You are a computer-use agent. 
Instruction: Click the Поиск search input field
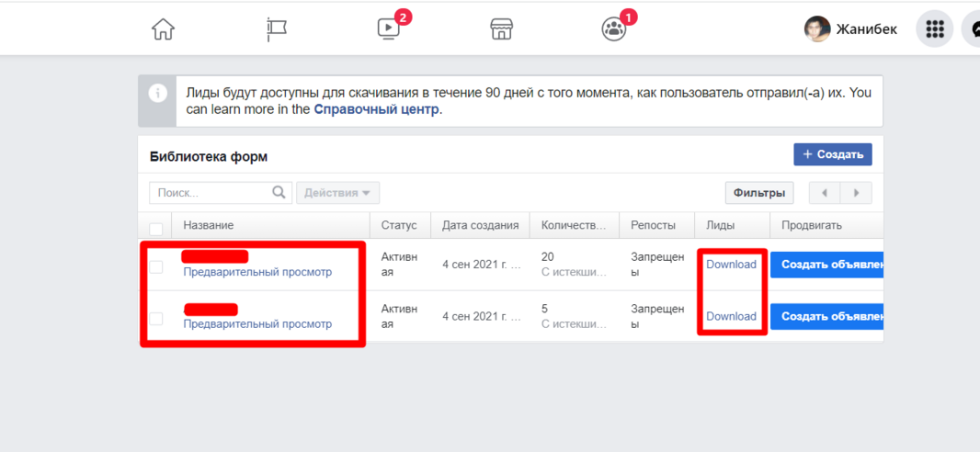pyautogui.click(x=211, y=193)
